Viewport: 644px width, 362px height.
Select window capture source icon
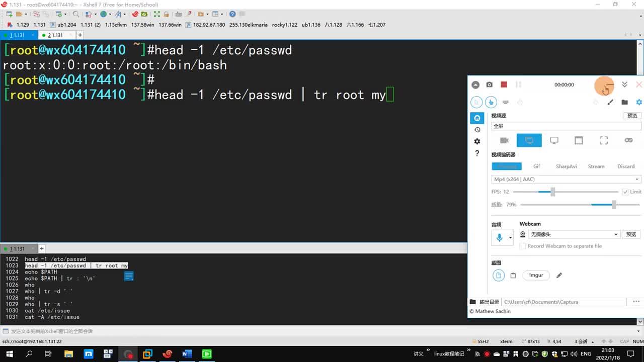click(579, 140)
